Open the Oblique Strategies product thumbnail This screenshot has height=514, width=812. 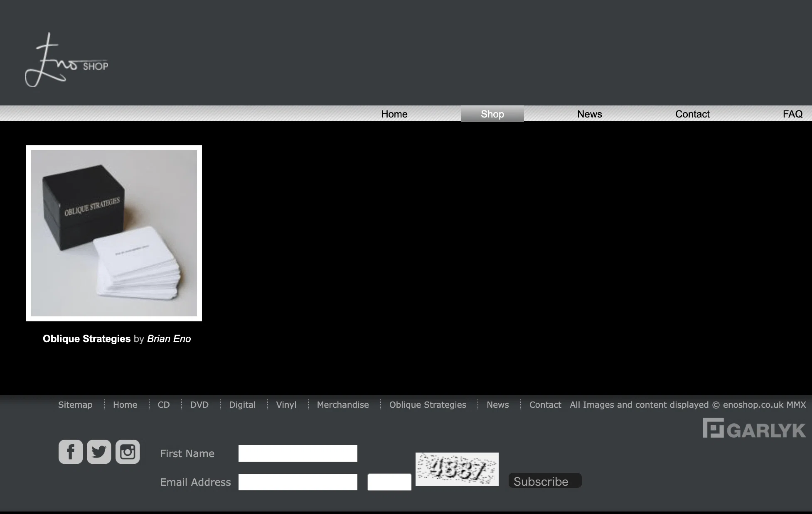point(114,233)
